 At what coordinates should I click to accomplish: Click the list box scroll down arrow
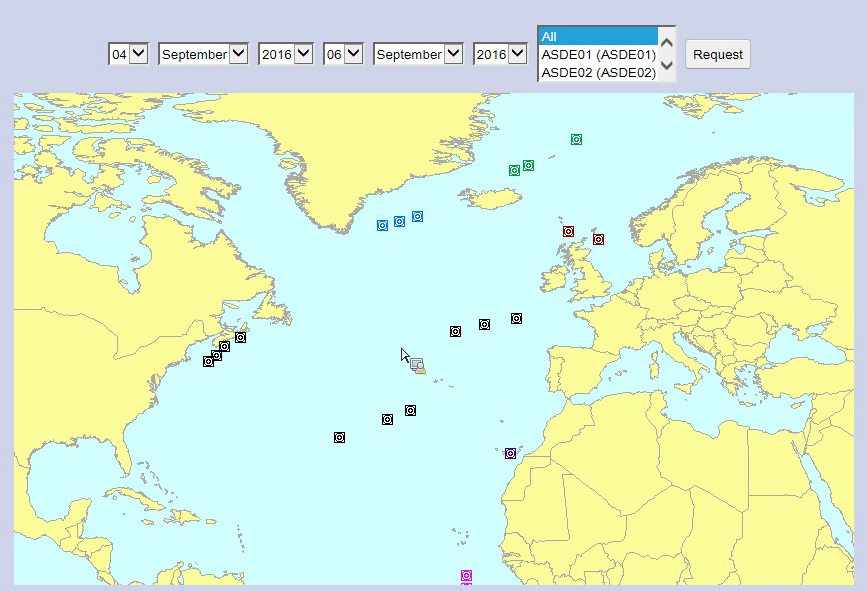[667, 65]
